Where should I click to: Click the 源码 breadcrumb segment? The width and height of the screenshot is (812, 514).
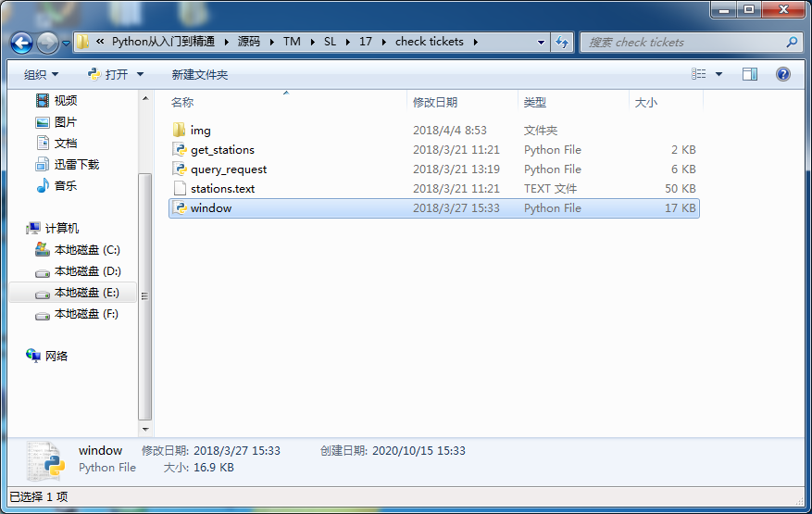click(x=248, y=42)
